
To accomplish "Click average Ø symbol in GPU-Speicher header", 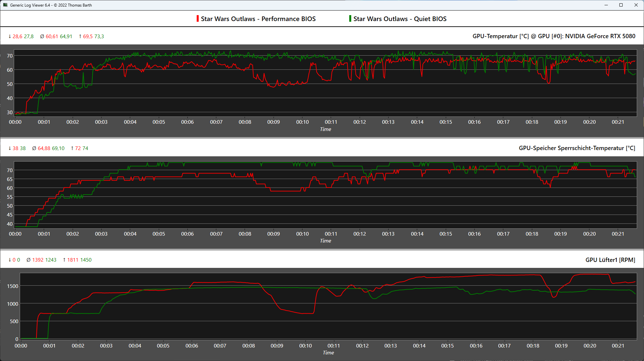I will click(x=34, y=148).
